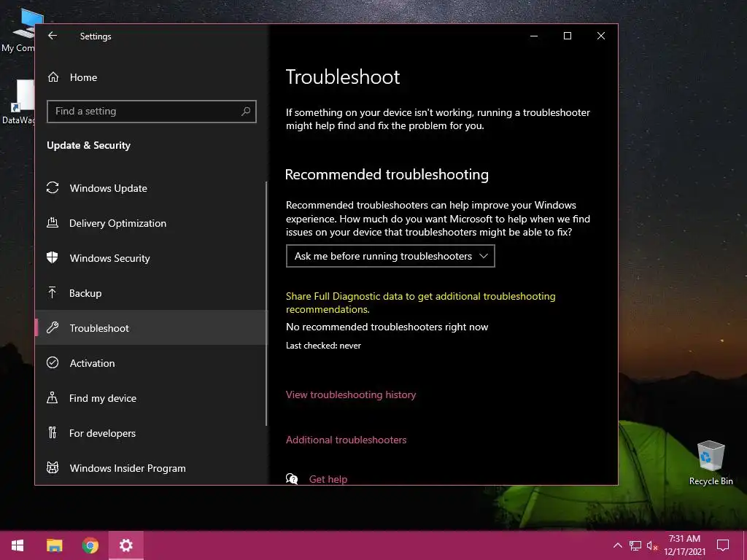Click the Get help link

tap(328, 479)
